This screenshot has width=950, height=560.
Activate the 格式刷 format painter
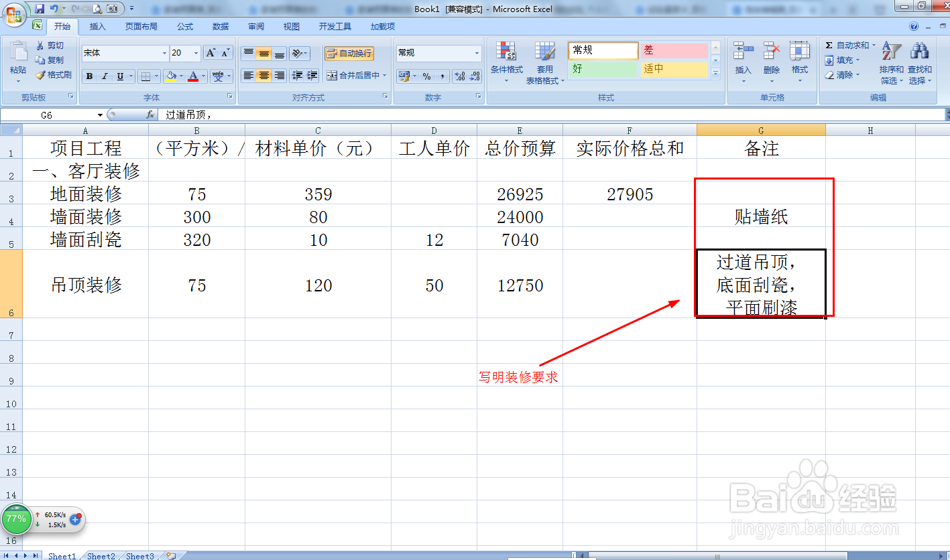[x=54, y=75]
